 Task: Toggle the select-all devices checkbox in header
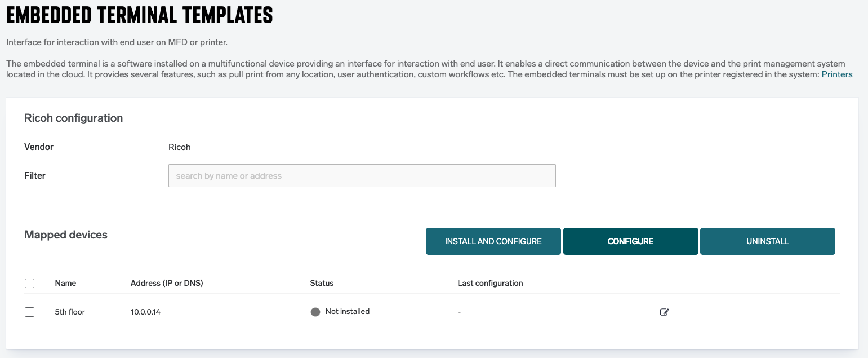pyautogui.click(x=30, y=283)
